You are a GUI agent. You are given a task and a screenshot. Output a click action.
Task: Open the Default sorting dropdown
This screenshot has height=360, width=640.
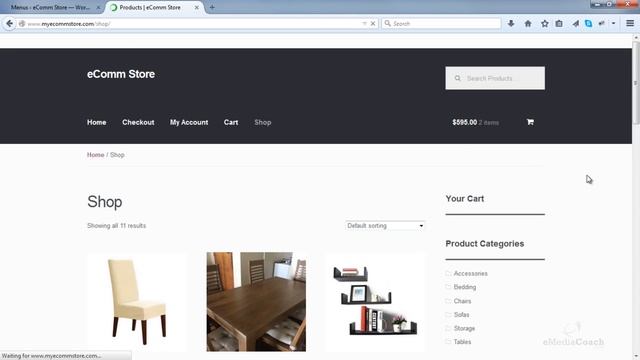pos(385,226)
